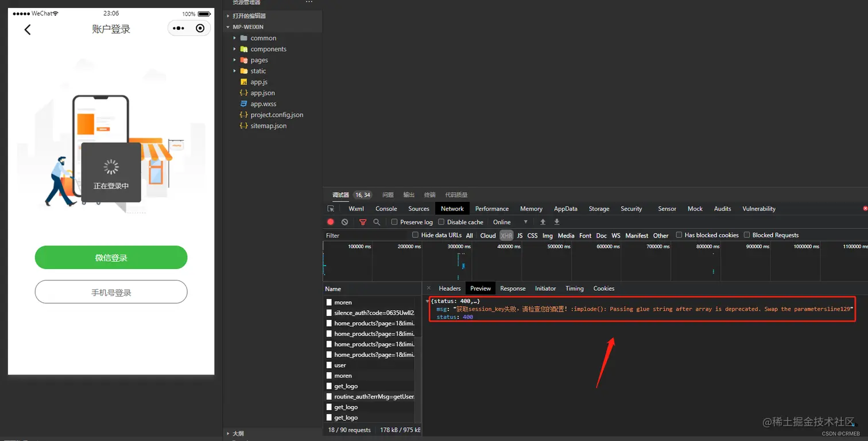Expand the static folder arrow
Screen dimensions: 868x441
[x=234, y=71]
